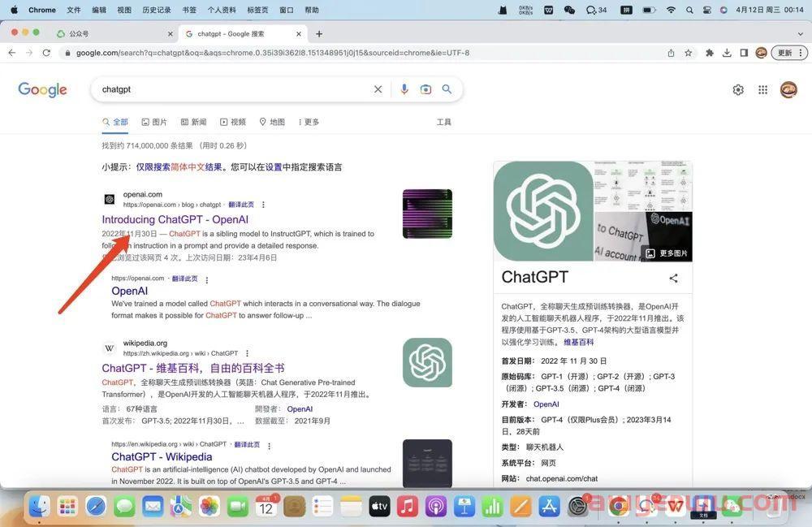Select the 视频 videos tab
The width and height of the screenshot is (812, 527).
tap(233, 122)
